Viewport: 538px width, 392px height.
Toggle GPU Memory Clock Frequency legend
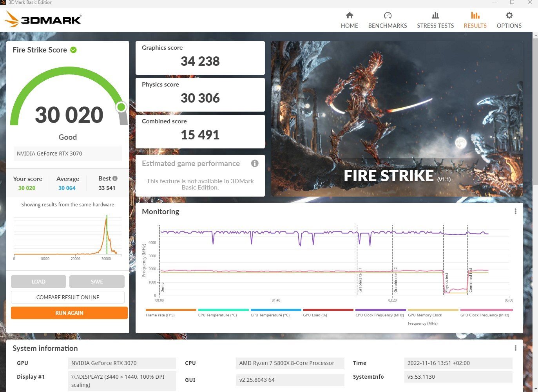point(433,317)
